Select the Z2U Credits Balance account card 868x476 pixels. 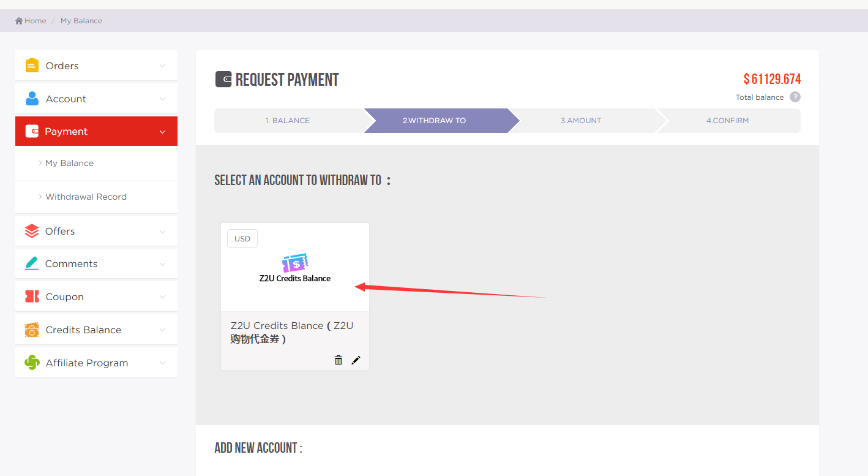point(294,268)
